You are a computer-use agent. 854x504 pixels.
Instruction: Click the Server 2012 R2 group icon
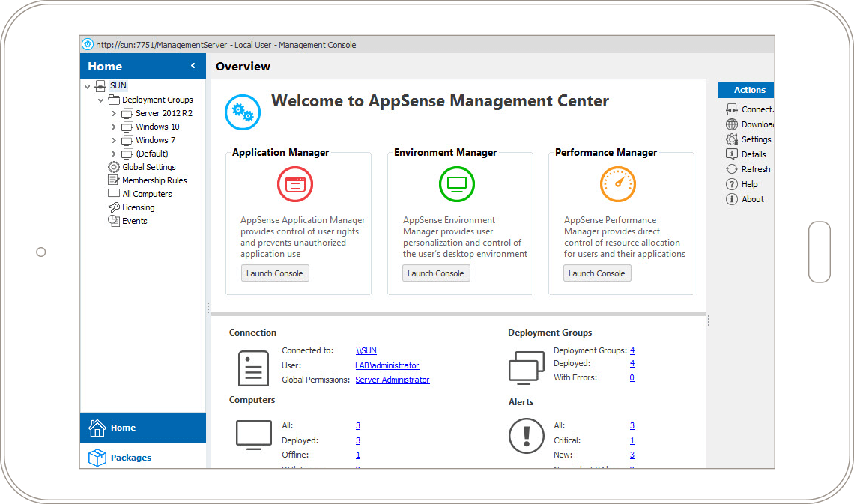click(127, 113)
